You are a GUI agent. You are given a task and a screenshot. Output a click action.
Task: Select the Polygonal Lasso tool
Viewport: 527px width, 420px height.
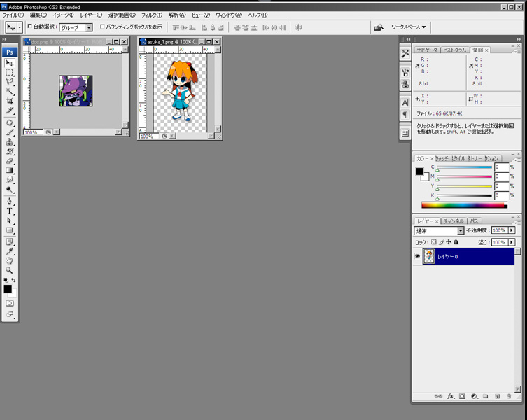(9, 82)
